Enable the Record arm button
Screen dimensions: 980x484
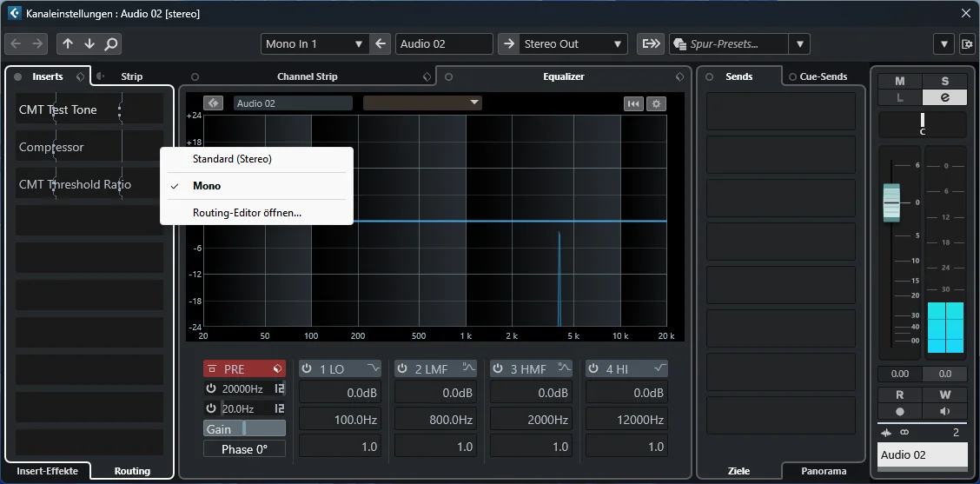(x=899, y=412)
